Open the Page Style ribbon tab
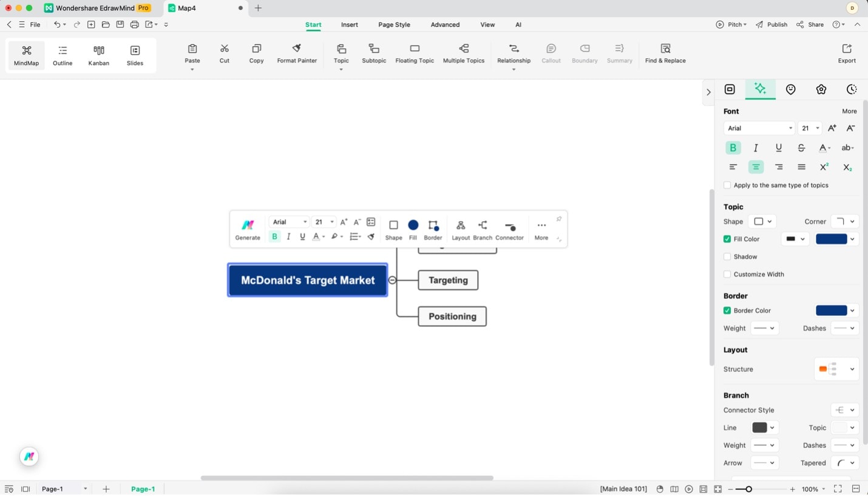 pyautogui.click(x=394, y=25)
